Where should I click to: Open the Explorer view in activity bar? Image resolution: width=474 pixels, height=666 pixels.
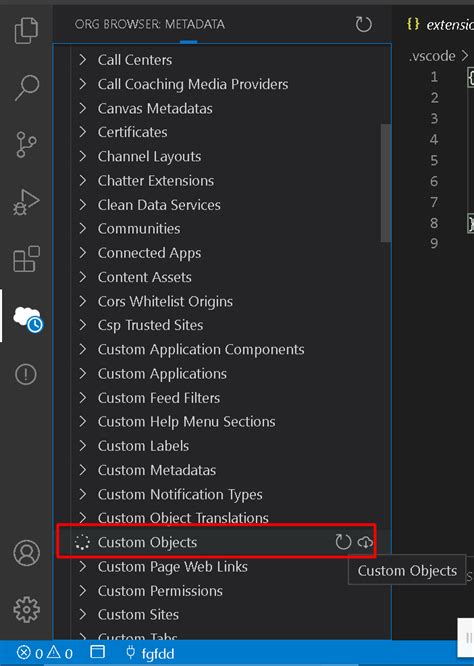(x=26, y=30)
